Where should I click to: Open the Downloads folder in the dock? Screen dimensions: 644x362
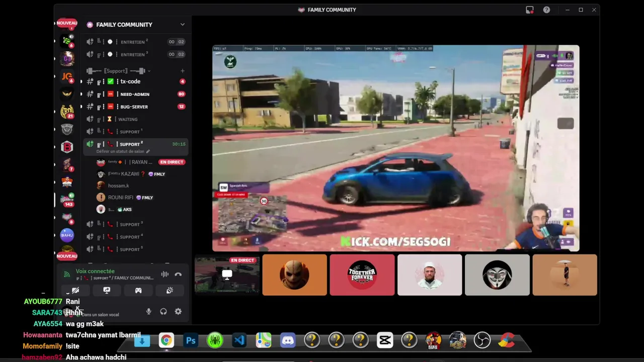click(x=142, y=341)
